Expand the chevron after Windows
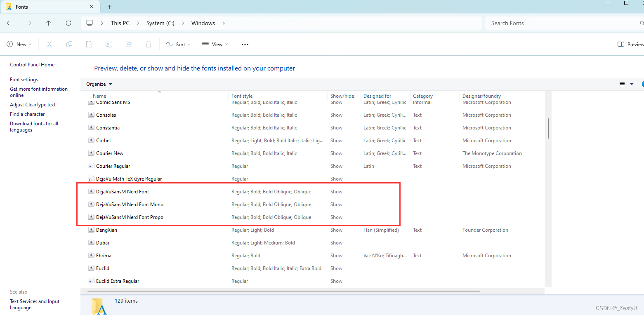644x315 pixels. point(224,23)
